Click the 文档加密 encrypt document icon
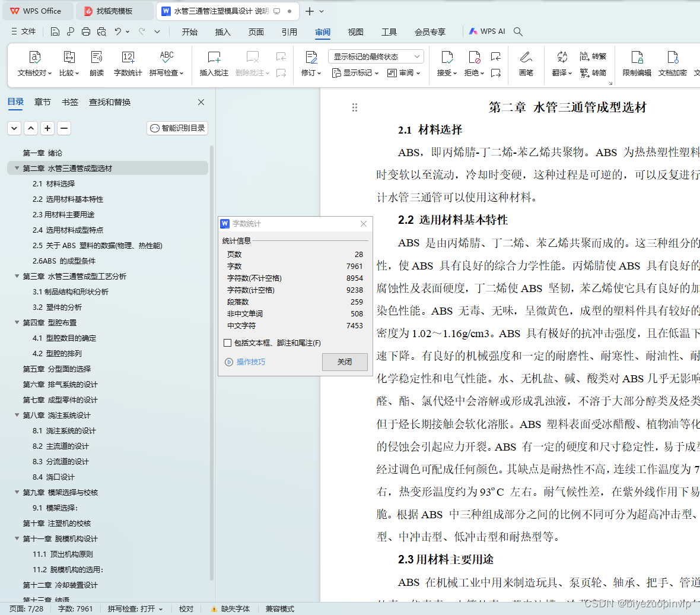The image size is (700, 615). (672, 57)
